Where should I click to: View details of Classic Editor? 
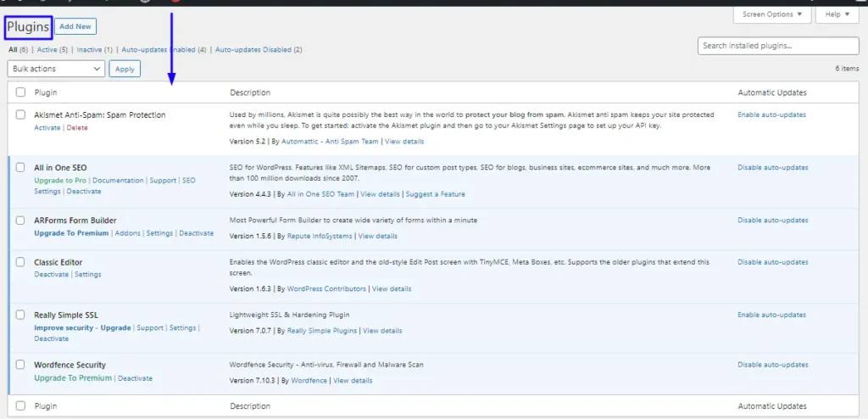[392, 288]
